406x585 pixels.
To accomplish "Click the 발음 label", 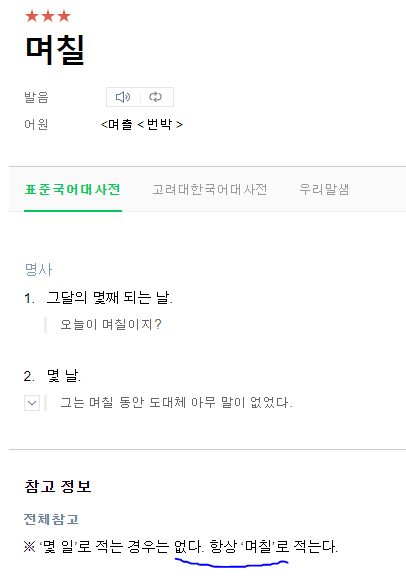I will click(x=36, y=97).
